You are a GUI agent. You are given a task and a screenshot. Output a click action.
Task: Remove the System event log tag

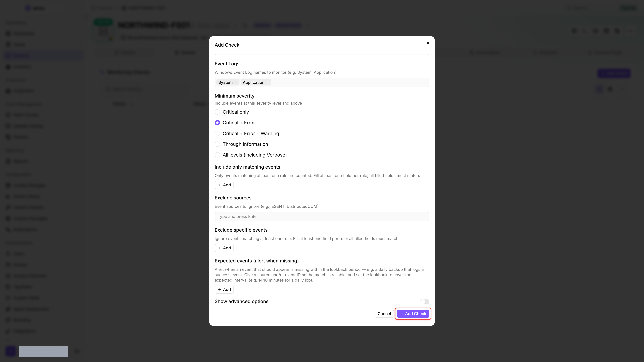(x=236, y=82)
